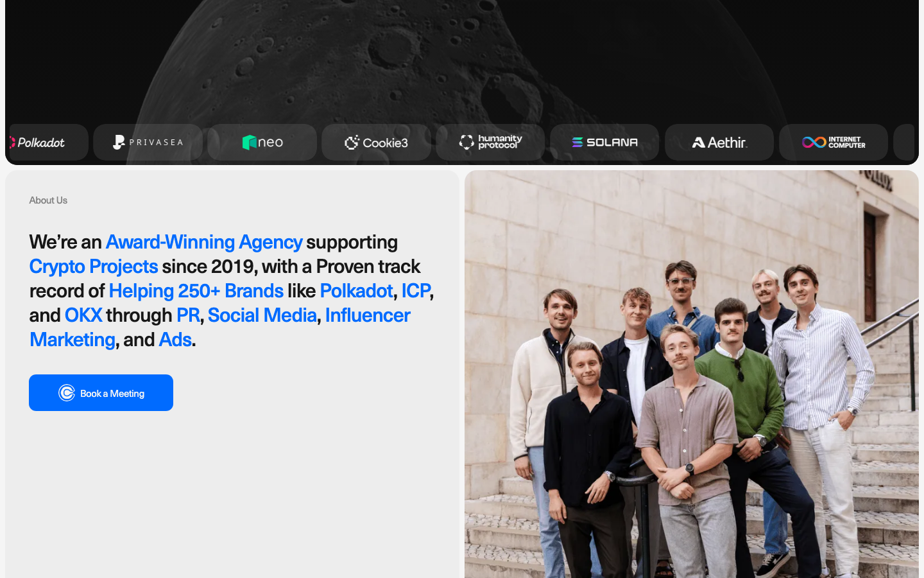The image size is (924, 578).
Task: Click the OKX highlighted text
Action: click(83, 315)
